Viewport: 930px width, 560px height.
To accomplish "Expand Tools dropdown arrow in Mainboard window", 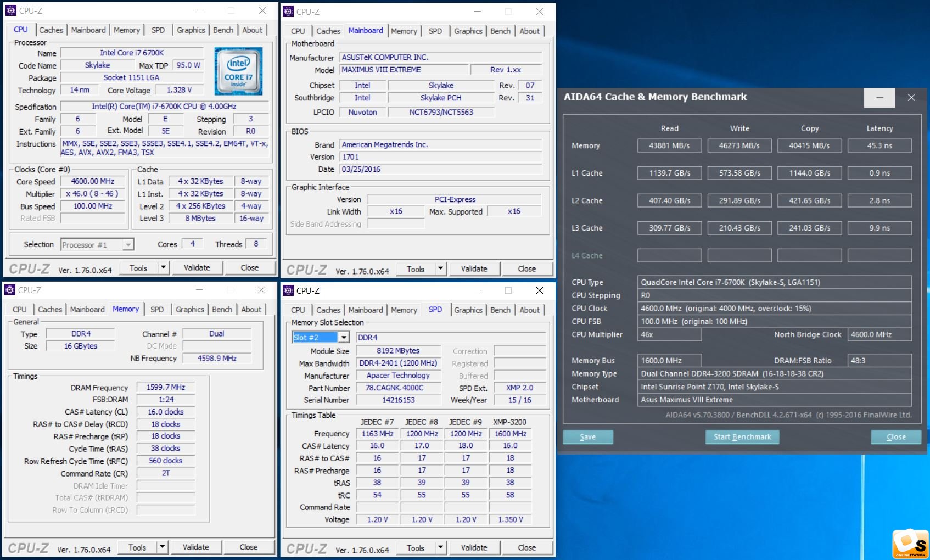I will click(x=440, y=269).
